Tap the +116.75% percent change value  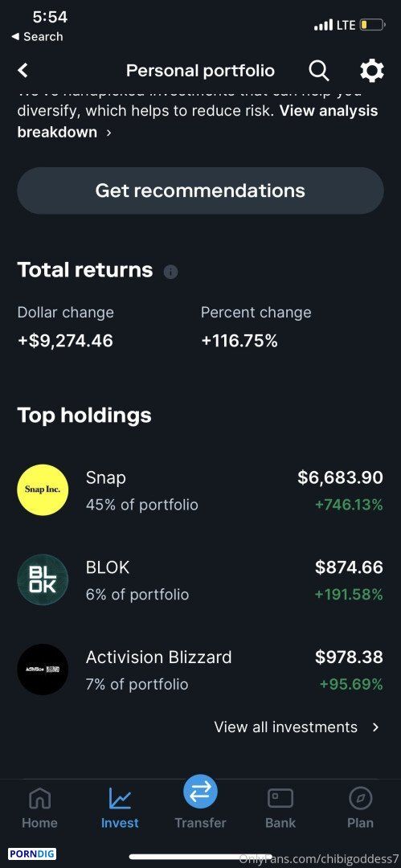coord(239,341)
